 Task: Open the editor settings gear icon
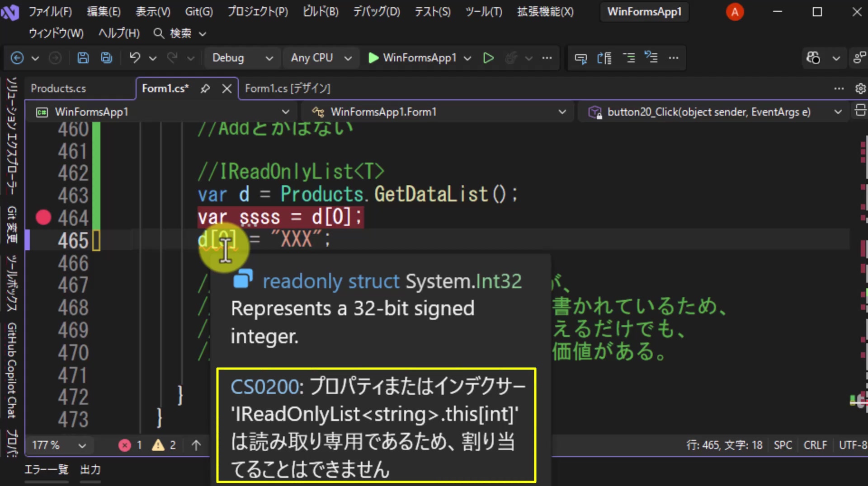click(860, 89)
